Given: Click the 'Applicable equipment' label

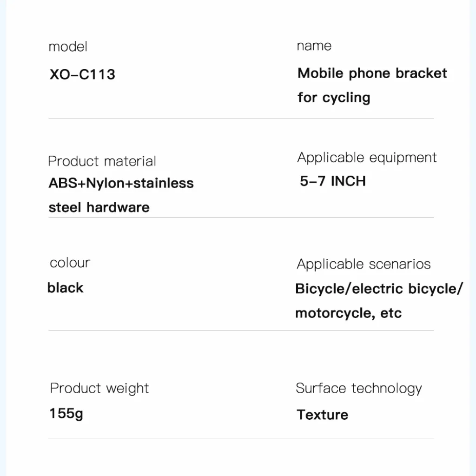Looking at the screenshot, I should tap(367, 158).
